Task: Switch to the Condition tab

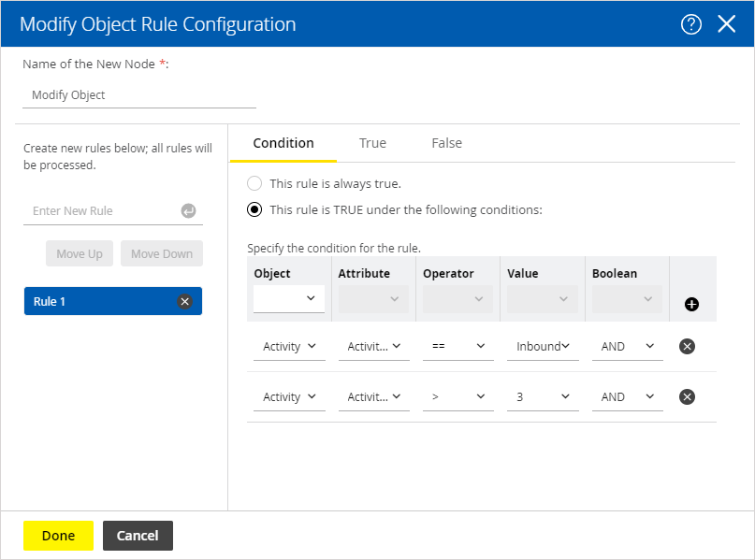Action: click(x=283, y=143)
